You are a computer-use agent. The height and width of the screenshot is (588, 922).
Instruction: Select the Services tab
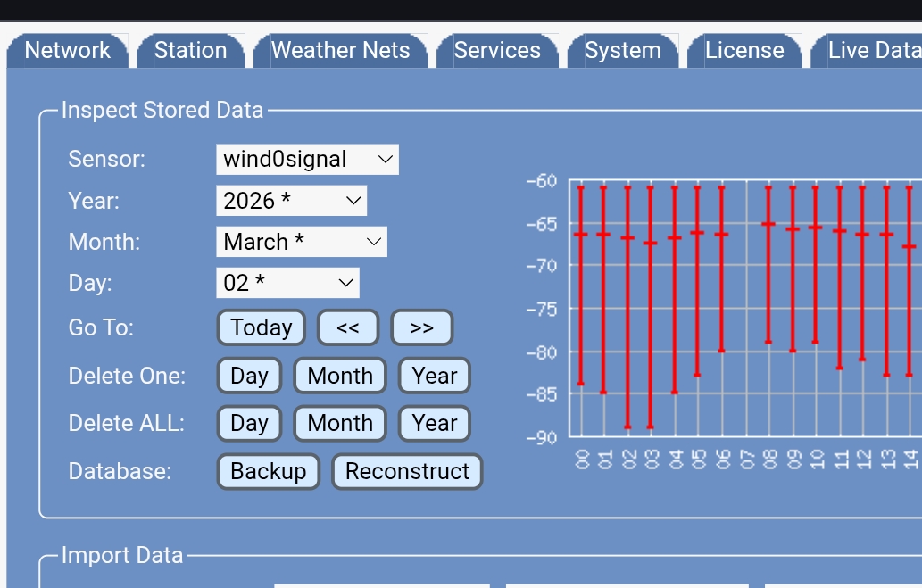click(498, 51)
